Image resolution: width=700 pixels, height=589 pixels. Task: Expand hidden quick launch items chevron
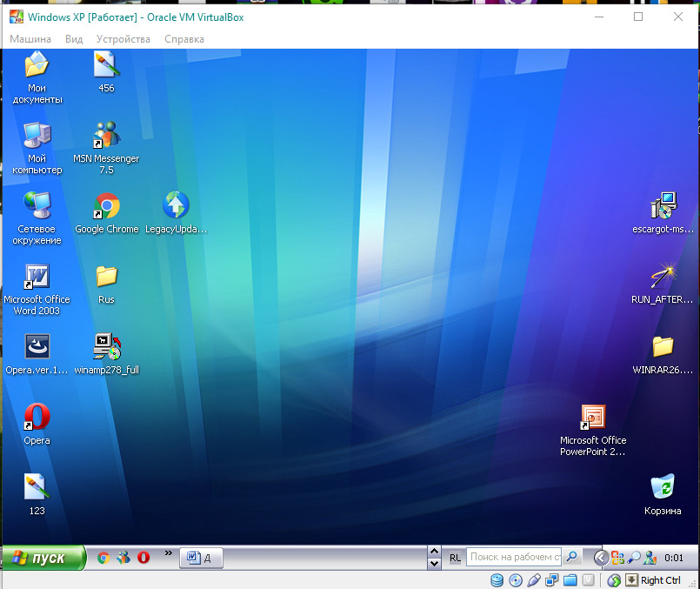tap(169, 552)
